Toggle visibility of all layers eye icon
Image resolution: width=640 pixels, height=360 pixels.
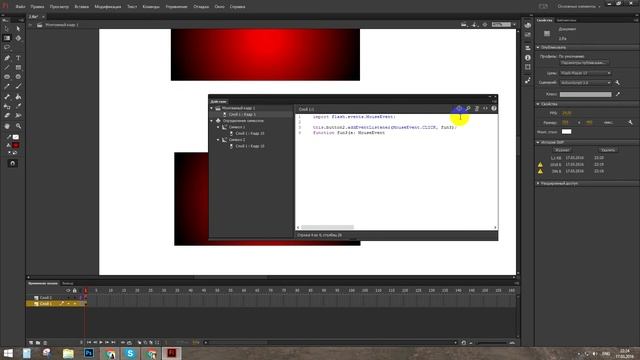coord(68,291)
